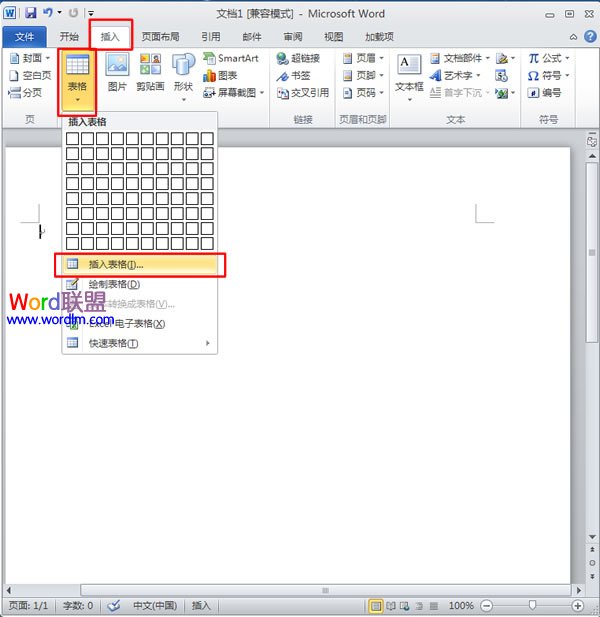The height and width of the screenshot is (617, 600).
Task: Click the 图片 picture icon
Action: (x=117, y=73)
